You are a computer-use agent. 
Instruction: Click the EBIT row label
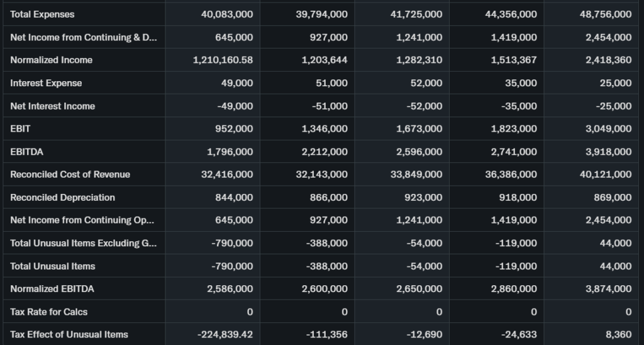click(20, 129)
